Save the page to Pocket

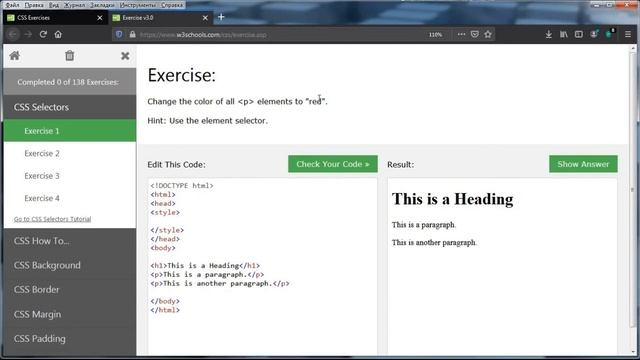475,34
